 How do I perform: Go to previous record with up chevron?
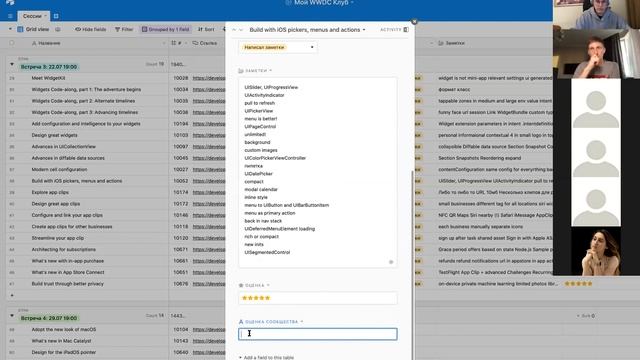click(234, 30)
